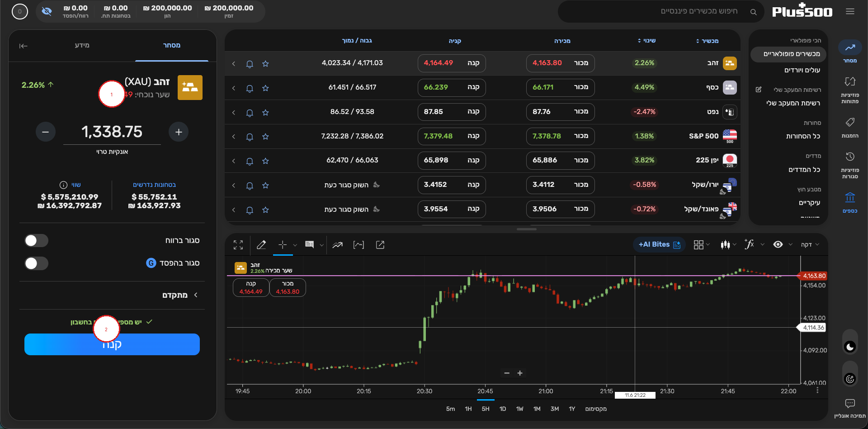Click the financial instruments search field
Screen dimensions: 868x429
(x=661, y=11)
